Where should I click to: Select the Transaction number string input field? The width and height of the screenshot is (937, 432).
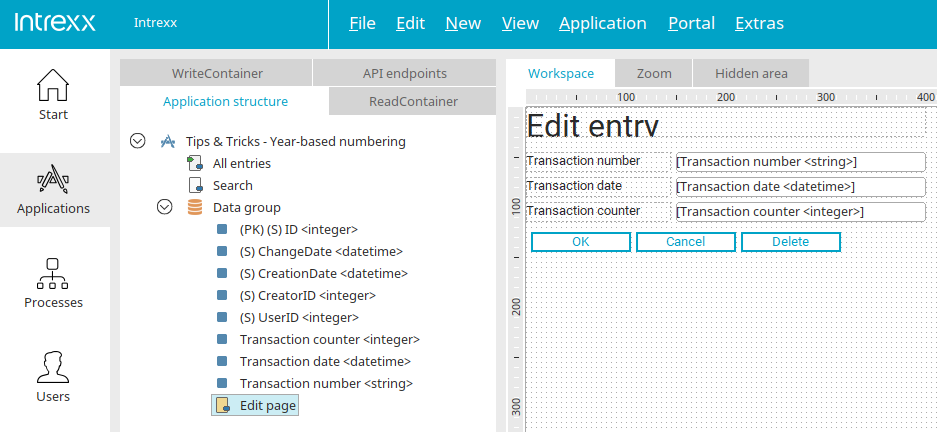coord(801,162)
